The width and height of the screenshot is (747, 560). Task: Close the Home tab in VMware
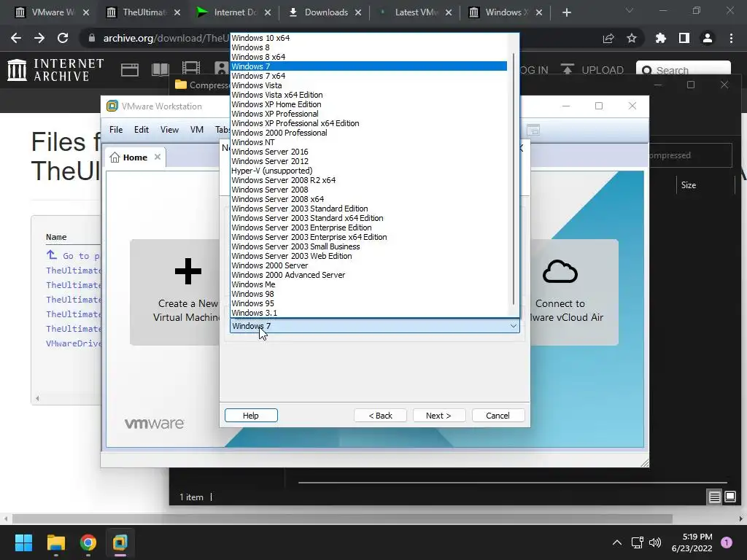click(158, 157)
